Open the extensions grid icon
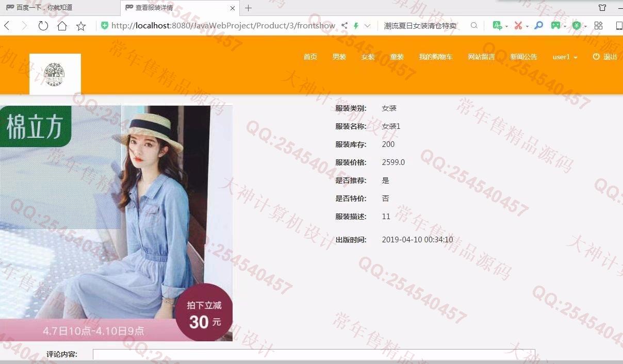This screenshot has height=364, width=623. pos(598,25)
